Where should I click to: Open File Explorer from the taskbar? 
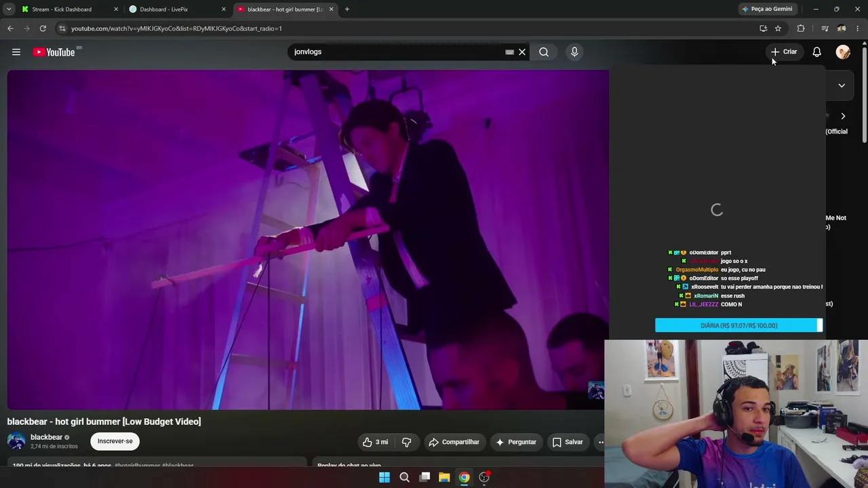[444, 477]
